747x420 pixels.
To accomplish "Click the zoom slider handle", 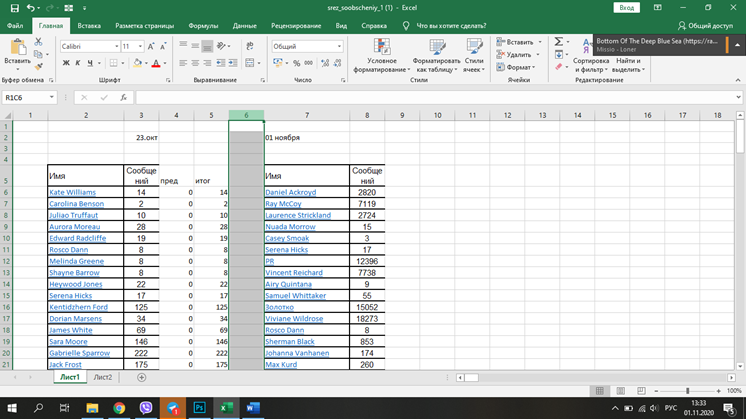I will point(687,391).
